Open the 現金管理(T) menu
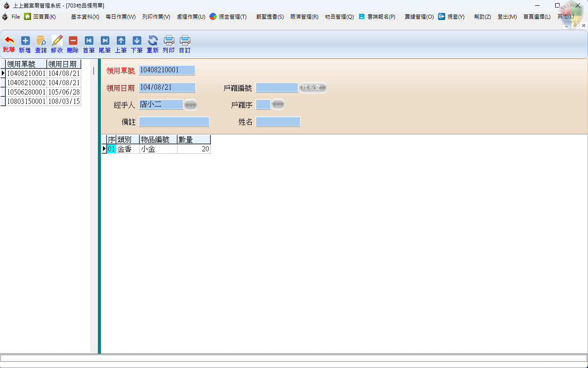This screenshot has width=588, height=368. [228, 17]
